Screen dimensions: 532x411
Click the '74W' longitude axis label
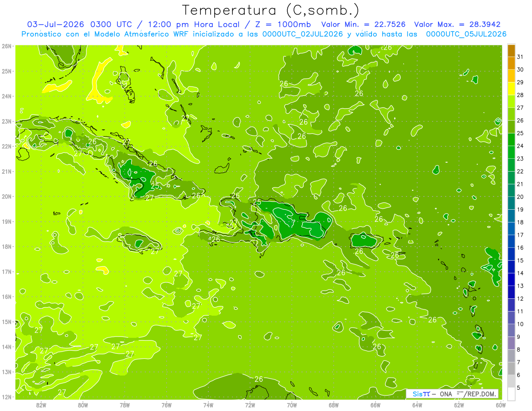tap(208, 405)
